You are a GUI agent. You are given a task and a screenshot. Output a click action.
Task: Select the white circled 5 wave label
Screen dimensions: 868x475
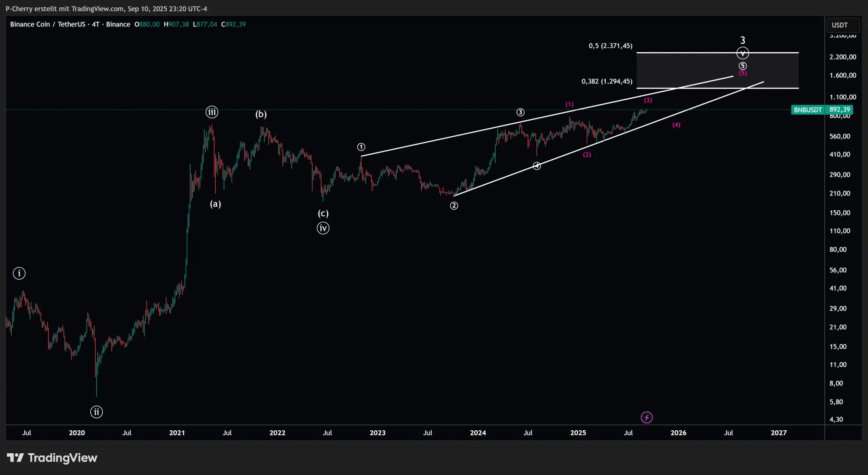click(743, 66)
